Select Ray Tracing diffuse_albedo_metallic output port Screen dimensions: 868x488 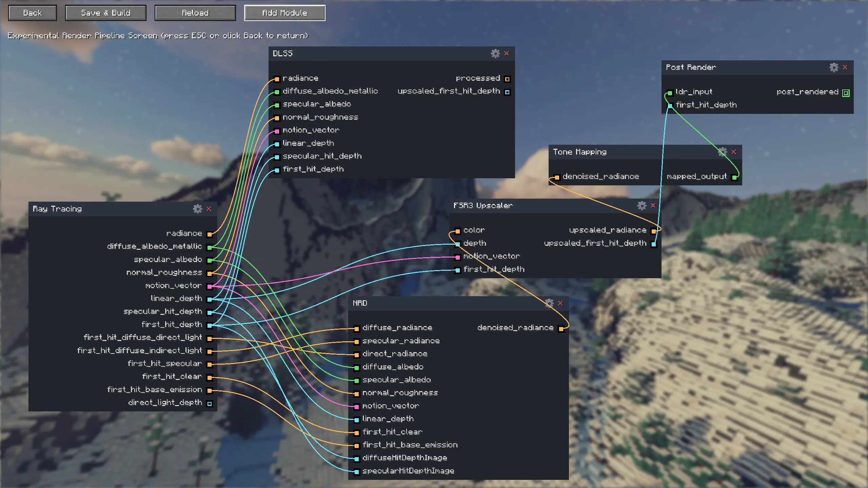tap(210, 247)
